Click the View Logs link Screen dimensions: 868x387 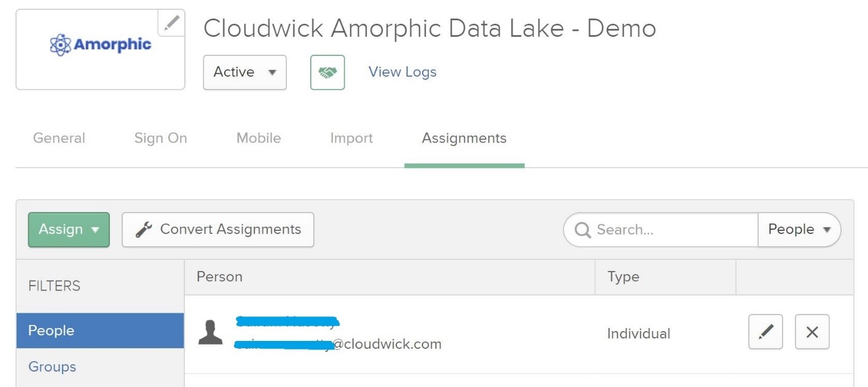(402, 72)
